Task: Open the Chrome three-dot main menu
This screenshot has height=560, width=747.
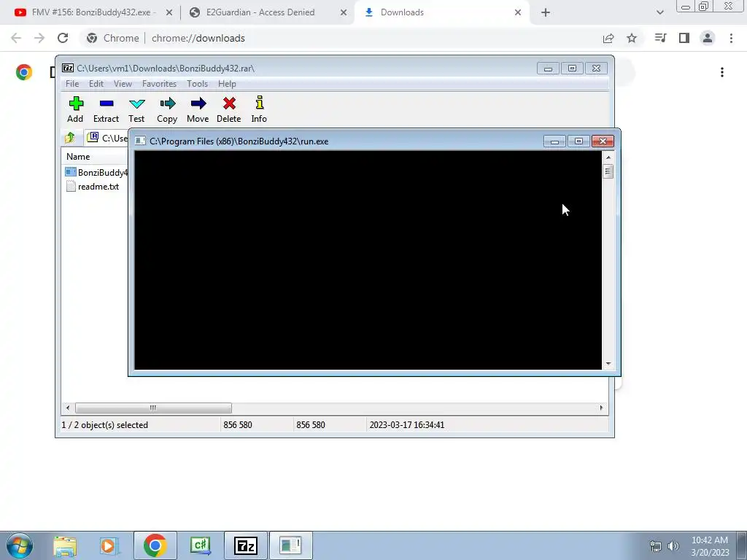Action: pyautogui.click(x=731, y=38)
